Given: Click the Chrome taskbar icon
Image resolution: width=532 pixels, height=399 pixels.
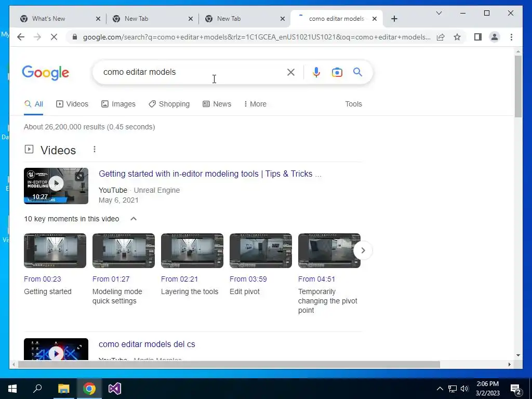Looking at the screenshot, I should point(89,389).
